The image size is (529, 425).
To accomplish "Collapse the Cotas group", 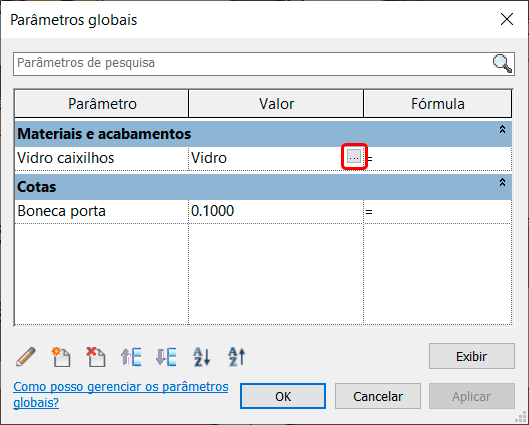I will 502,182.
